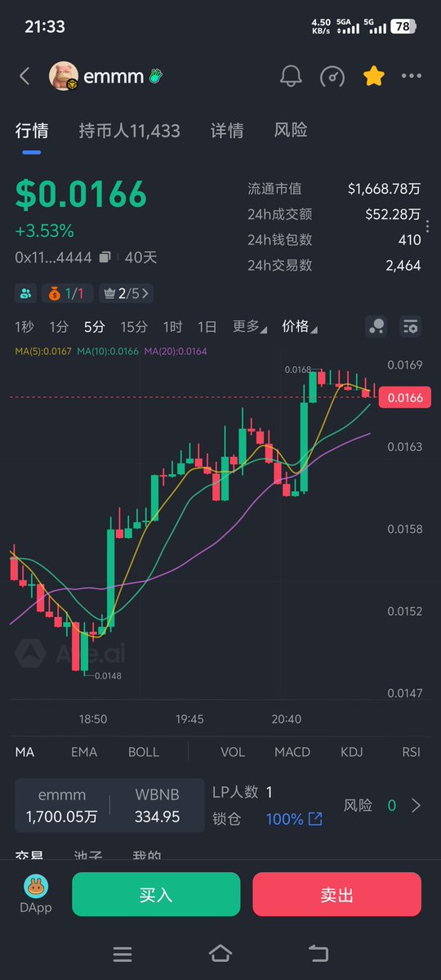Switch to the 持币人 tab
Image resolution: width=441 pixels, height=980 pixels.
[x=129, y=131]
